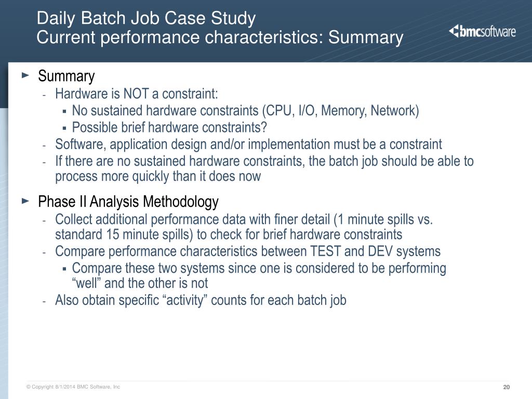This screenshot has height=399, width=532.
Task: Click the square bullet before 'No sustained hardware constraints'
Action: coord(64,111)
